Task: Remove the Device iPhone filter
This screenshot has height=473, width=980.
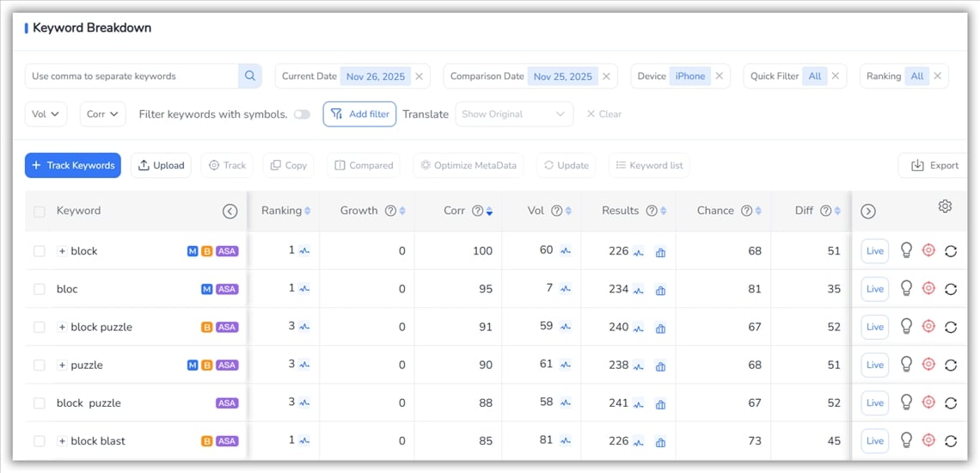Action: (x=720, y=76)
